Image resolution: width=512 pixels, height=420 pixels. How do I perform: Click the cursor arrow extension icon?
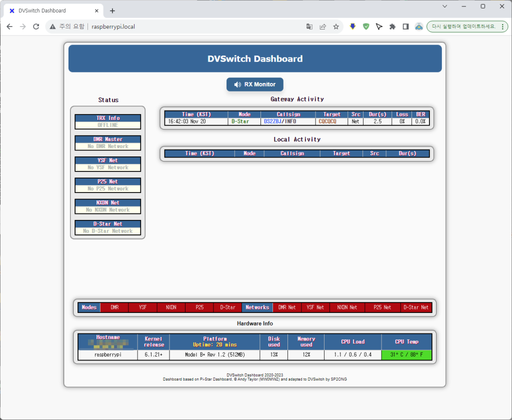tap(379, 26)
